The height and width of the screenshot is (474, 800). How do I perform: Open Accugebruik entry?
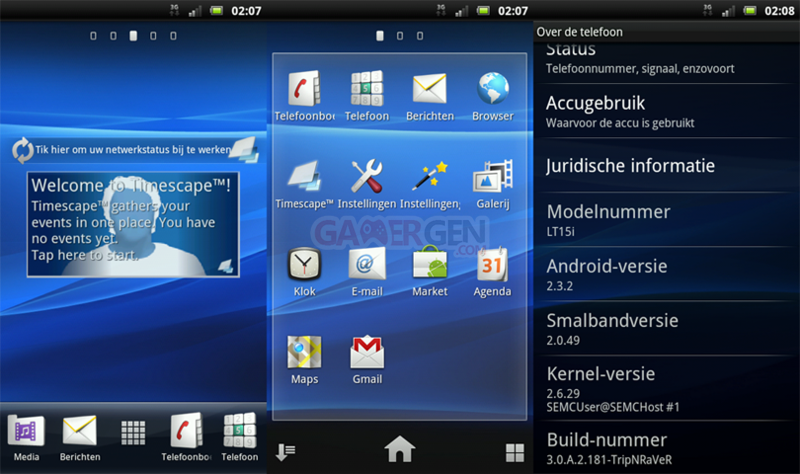coord(666,111)
